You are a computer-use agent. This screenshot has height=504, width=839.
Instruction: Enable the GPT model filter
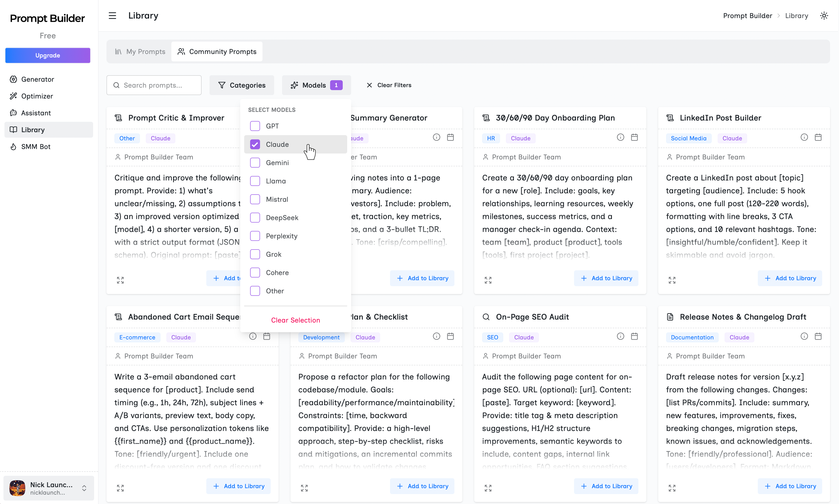(255, 126)
